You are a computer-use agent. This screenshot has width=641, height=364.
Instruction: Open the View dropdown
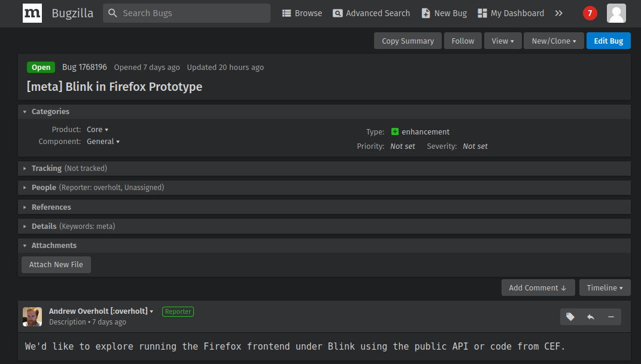(503, 41)
